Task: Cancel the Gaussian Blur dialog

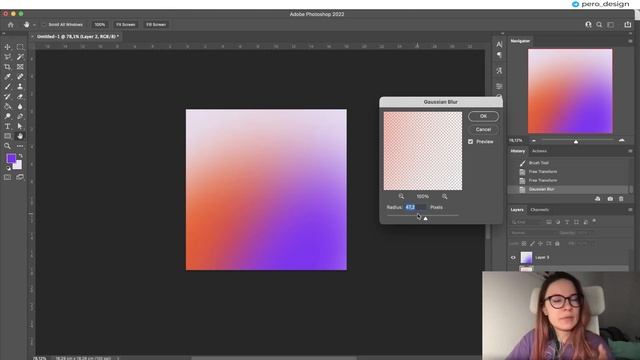Action: click(483, 129)
